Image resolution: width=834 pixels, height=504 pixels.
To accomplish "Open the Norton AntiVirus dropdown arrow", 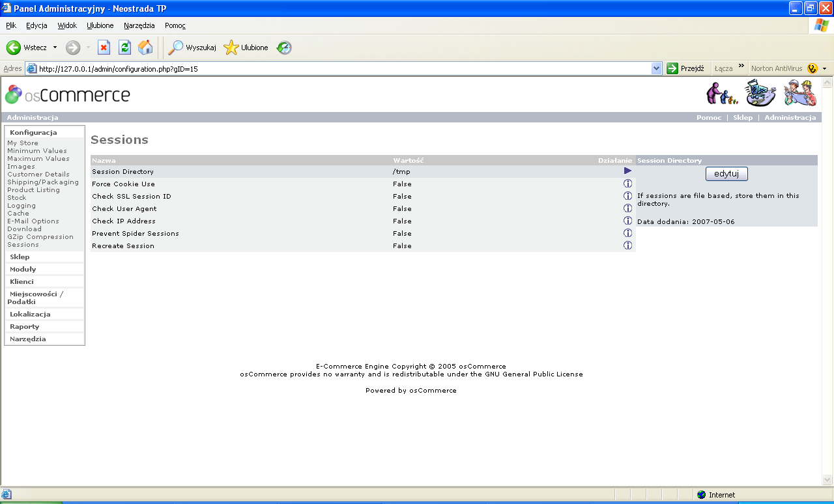I will click(824, 68).
